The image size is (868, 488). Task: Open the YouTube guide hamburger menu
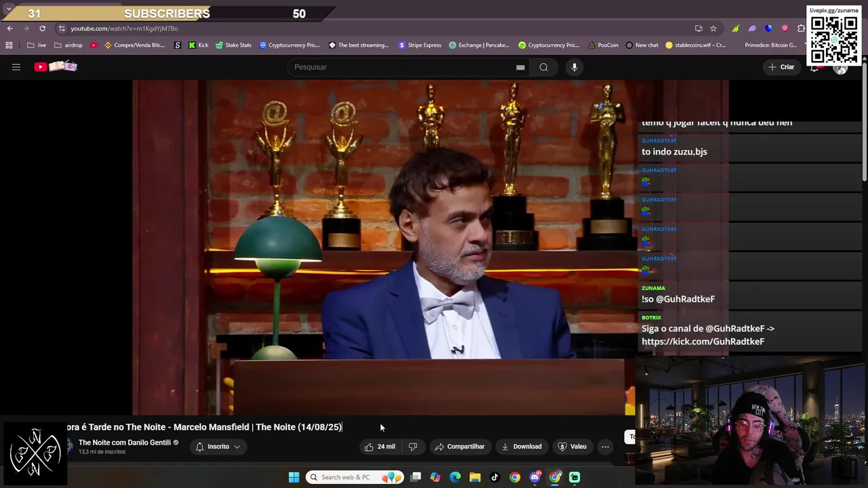16,67
